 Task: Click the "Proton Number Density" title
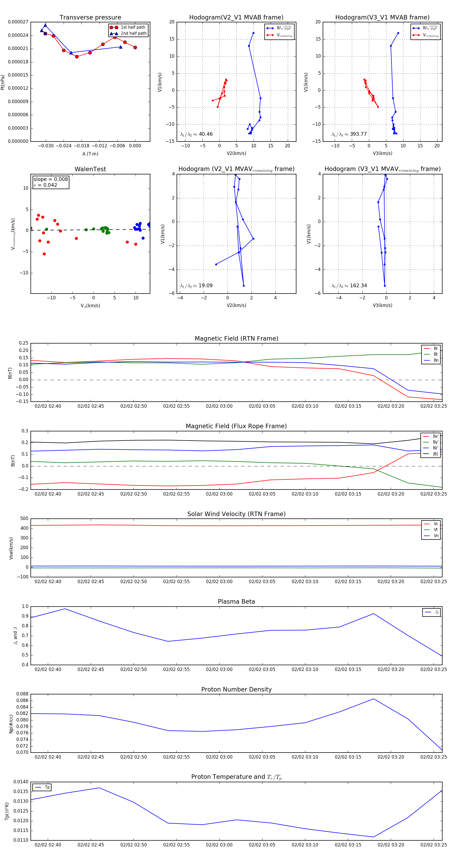(236, 689)
